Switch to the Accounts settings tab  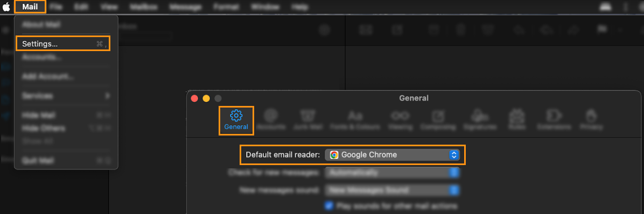click(x=271, y=120)
